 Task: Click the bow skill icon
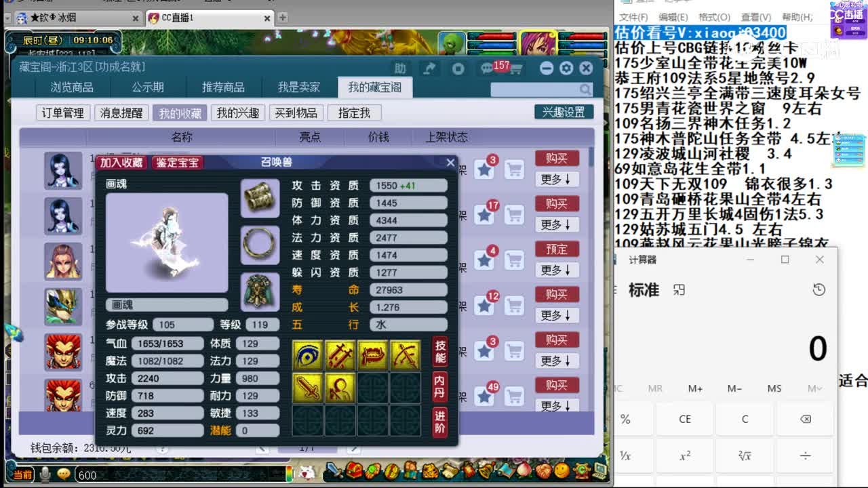405,355
